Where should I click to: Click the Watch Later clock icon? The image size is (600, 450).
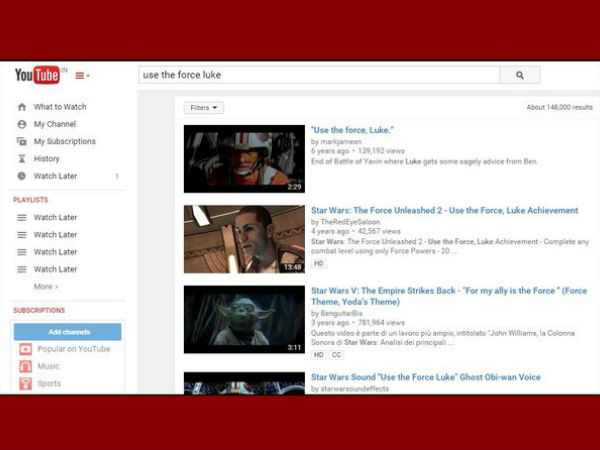coord(21,176)
